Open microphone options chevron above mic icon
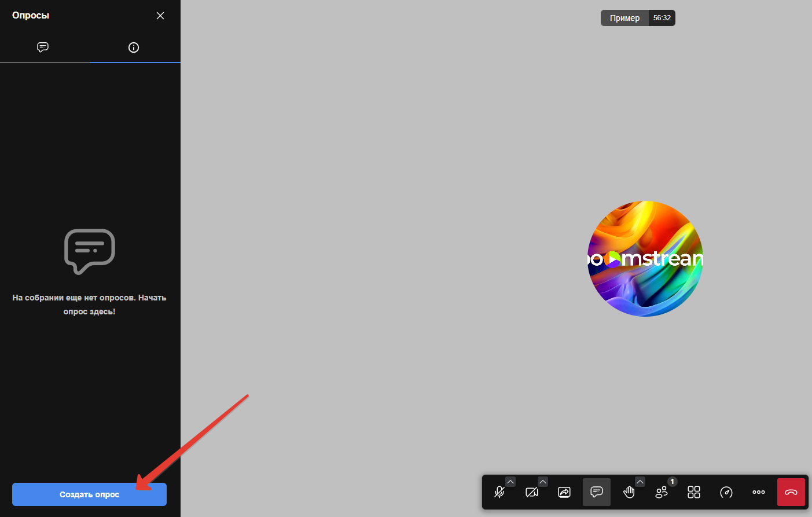Image resolution: width=812 pixels, height=517 pixels. (x=510, y=482)
